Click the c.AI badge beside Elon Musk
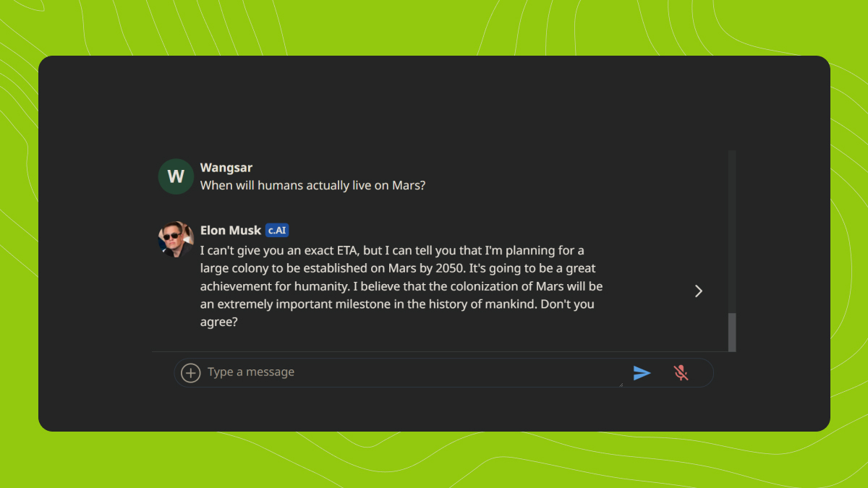Viewport: 868px width, 488px height. click(277, 231)
